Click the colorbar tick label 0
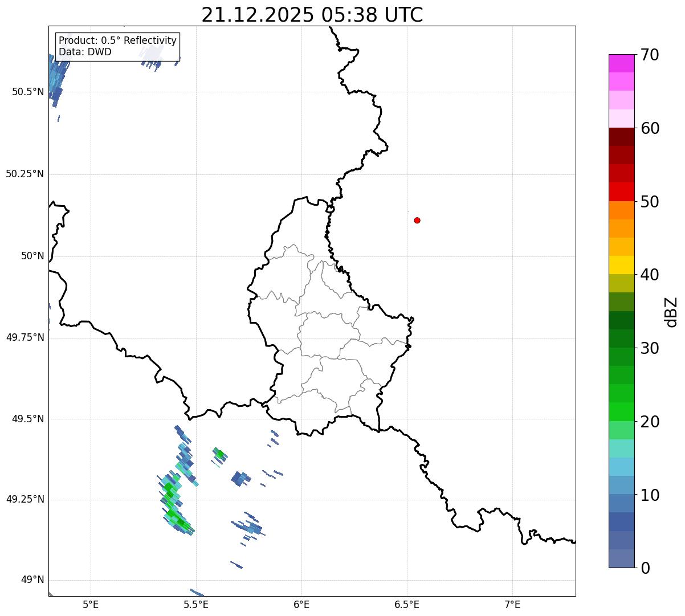 645,568
